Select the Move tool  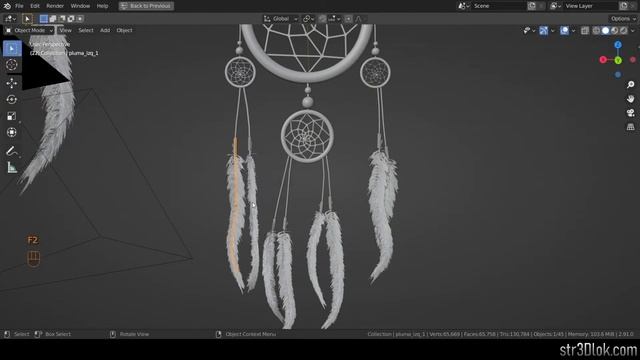[12, 83]
